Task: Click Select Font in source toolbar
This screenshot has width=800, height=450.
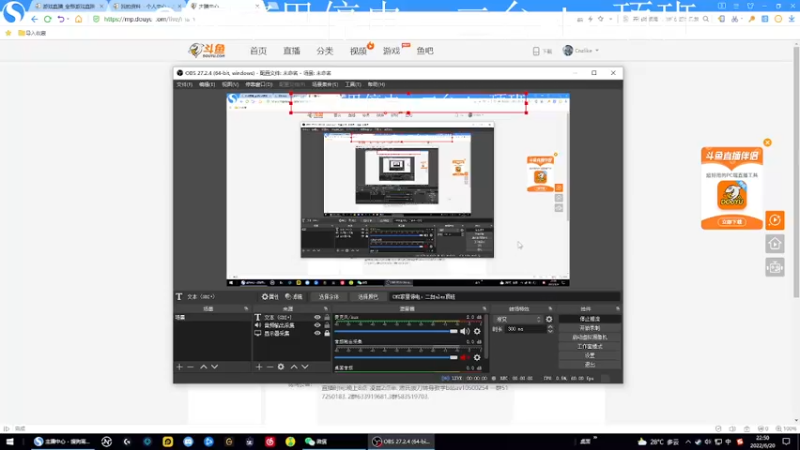Action: point(329,296)
